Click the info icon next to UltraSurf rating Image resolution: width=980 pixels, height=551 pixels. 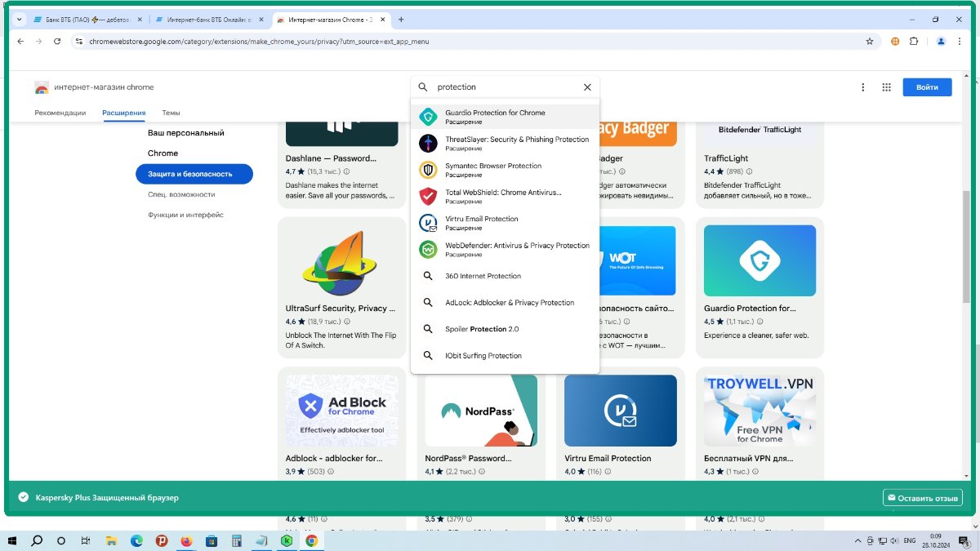pos(347,322)
